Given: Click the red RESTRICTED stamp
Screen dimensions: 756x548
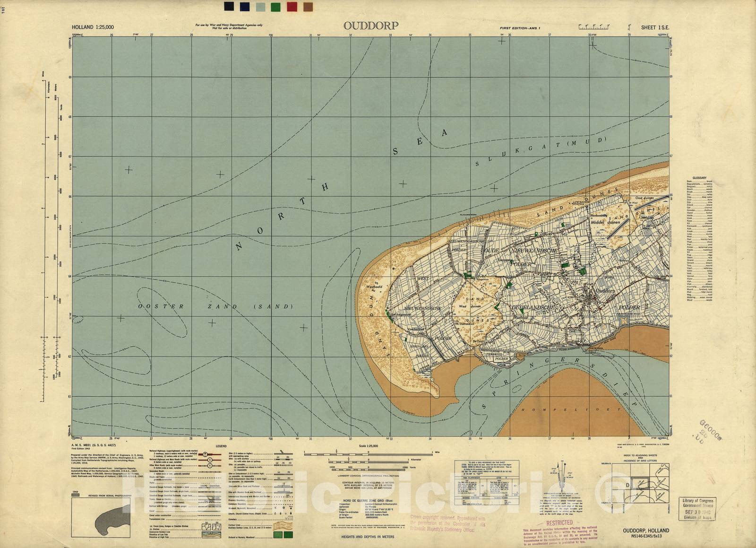Looking at the screenshot, I should [x=559, y=523].
